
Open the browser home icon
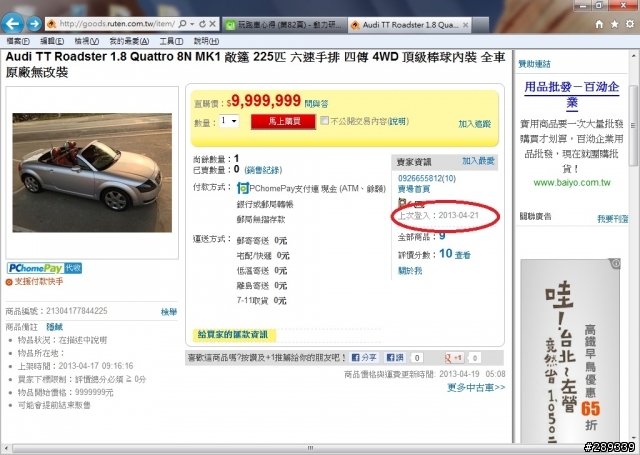(x=599, y=24)
